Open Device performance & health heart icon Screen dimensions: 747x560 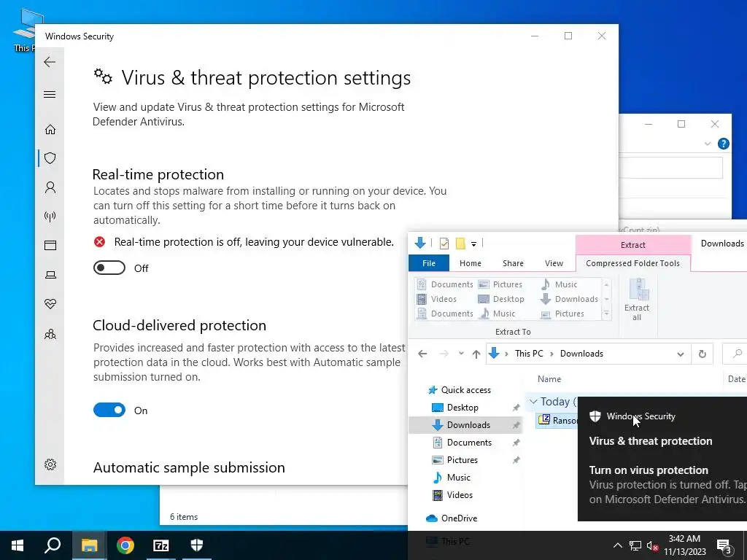coord(50,304)
